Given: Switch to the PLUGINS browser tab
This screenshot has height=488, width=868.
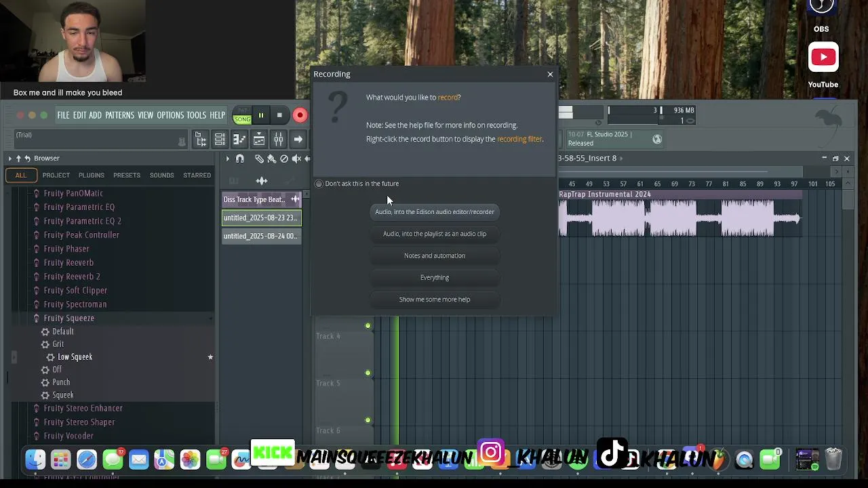Looking at the screenshot, I should point(92,175).
